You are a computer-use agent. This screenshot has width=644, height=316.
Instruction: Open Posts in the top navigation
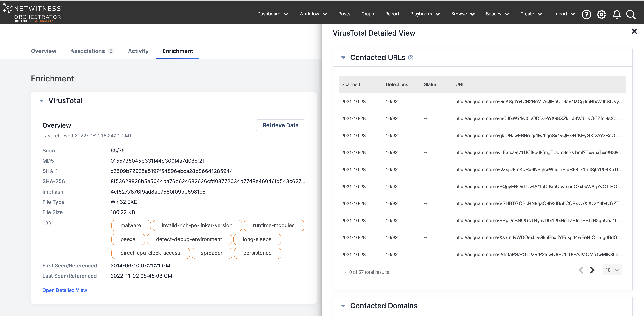pos(344,14)
